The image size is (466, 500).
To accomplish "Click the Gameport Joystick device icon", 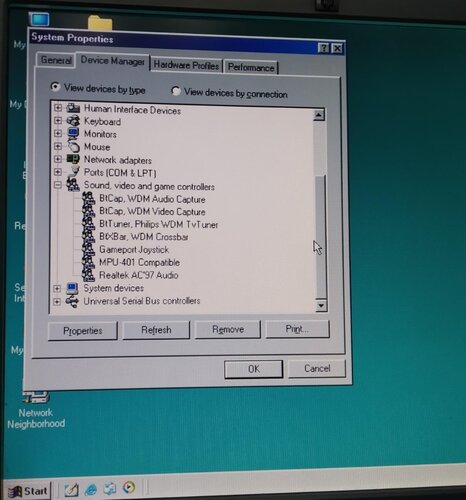I will coord(88,249).
